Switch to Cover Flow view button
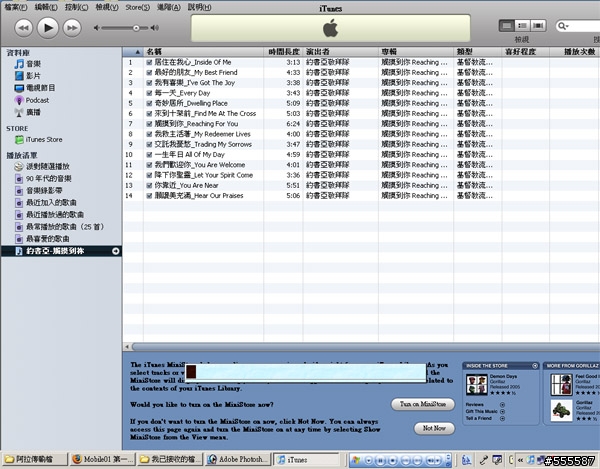The width and height of the screenshot is (600, 469). click(x=538, y=26)
